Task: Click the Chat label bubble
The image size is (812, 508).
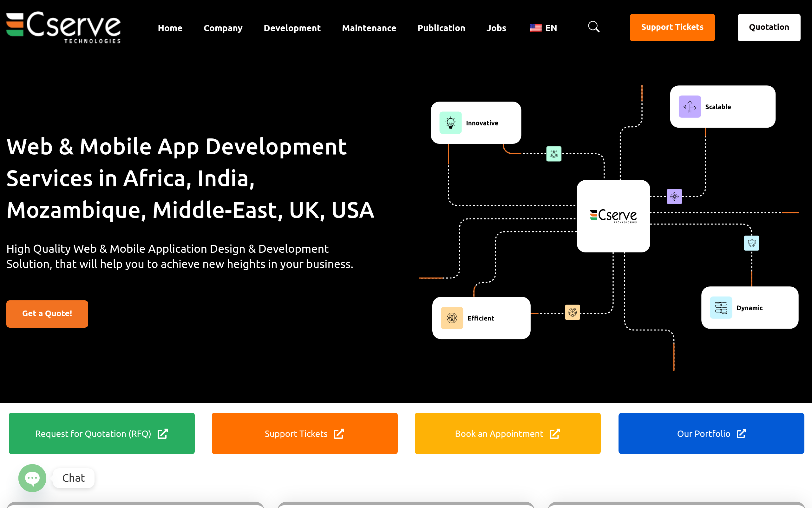Action: (74, 478)
